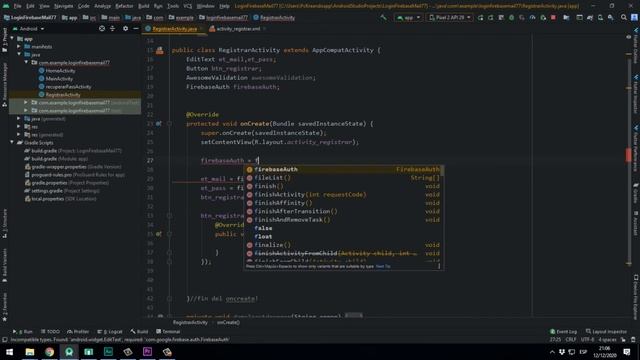Open the Android project view dropdown
This screenshot has height=360, width=640.
coord(29,29)
